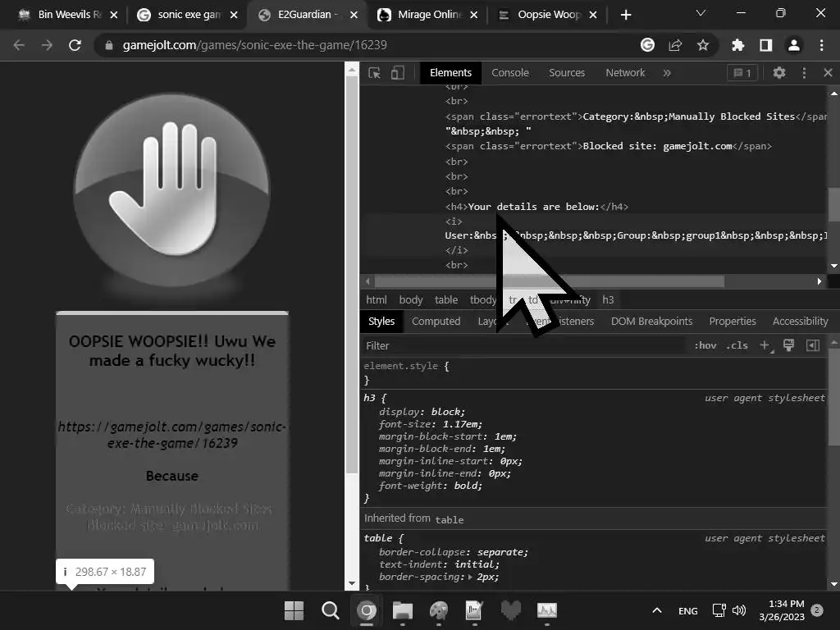840x630 pixels.
Task: Close the Oopsie Woopsie tab
Action: [x=592, y=15]
